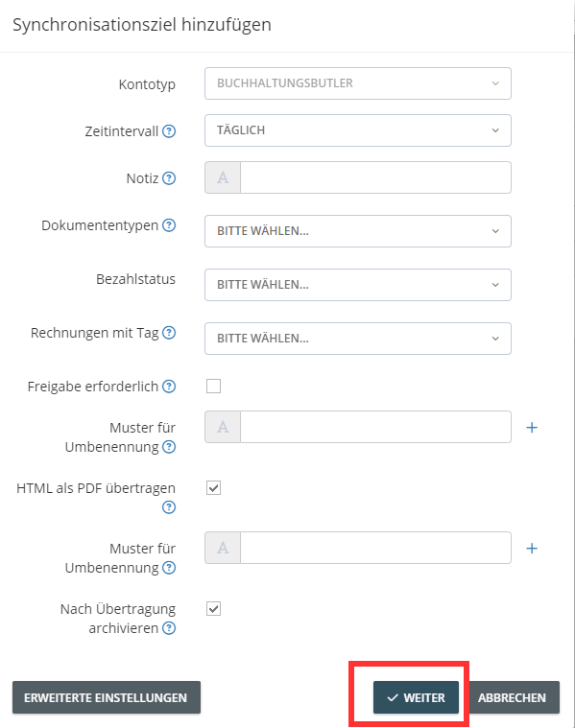Viewport: 575px width, 728px height.
Task: Enable Freigabe erforderlich checkbox
Action: 213,386
